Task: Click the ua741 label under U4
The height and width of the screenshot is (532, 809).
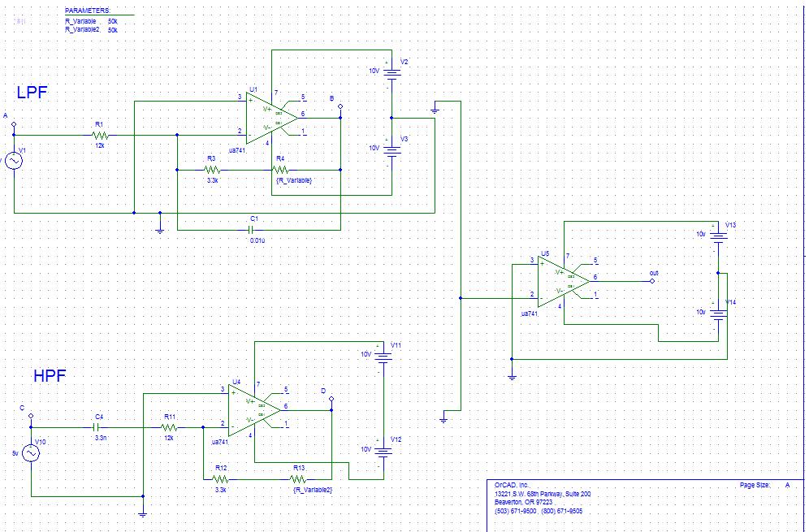Action: click(x=220, y=442)
